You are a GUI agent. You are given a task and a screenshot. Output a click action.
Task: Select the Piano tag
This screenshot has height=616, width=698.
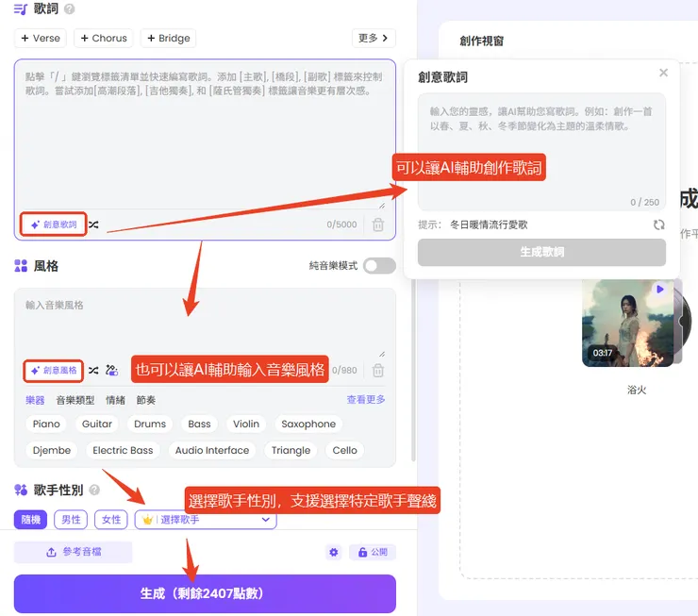pos(46,424)
